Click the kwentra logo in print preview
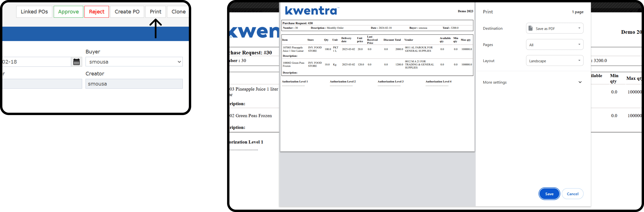The height and width of the screenshot is (212, 644). point(312,11)
